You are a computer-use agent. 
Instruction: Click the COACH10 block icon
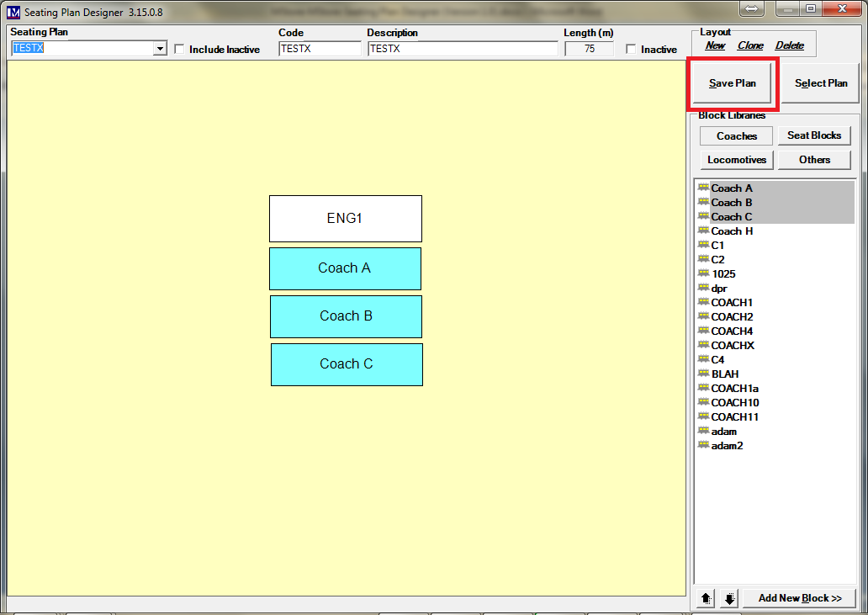click(x=704, y=402)
